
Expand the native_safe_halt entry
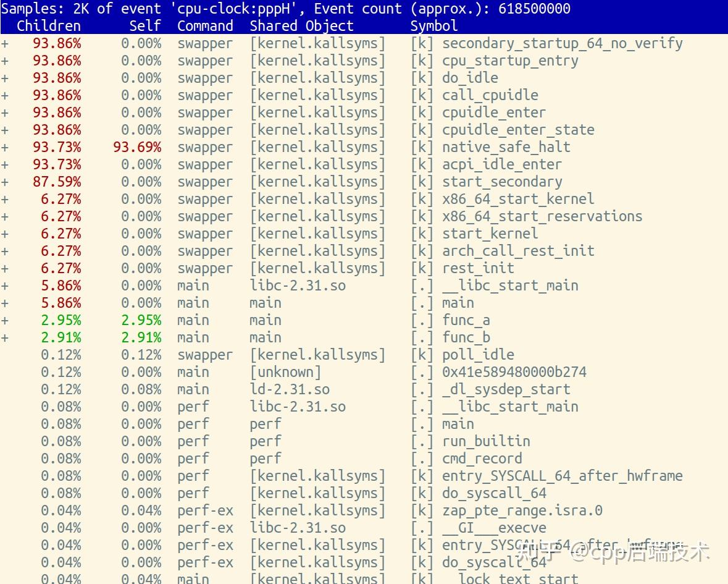tap(5, 147)
